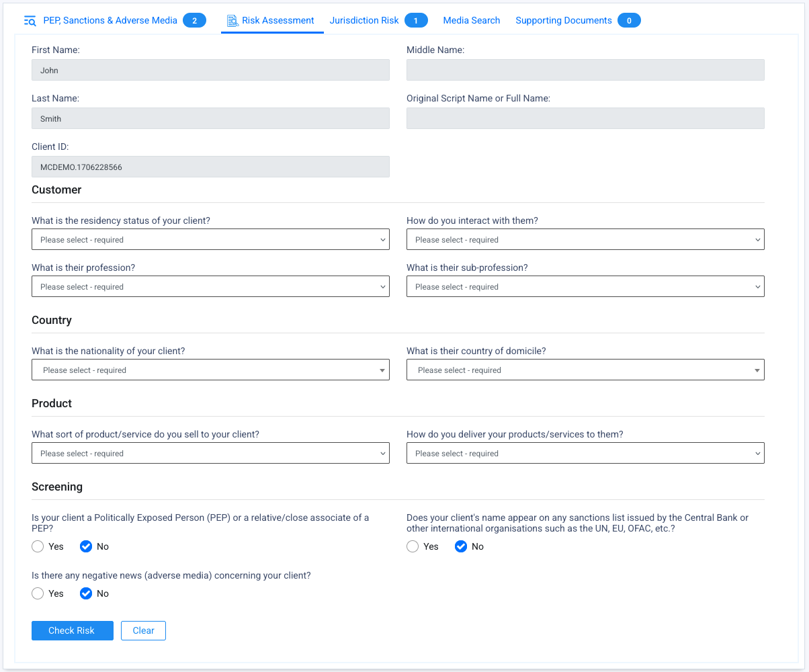Image resolution: width=809 pixels, height=672 pixels.
Task: Click 'What is their sub-profession?' label
Action: tap(467, 267)
